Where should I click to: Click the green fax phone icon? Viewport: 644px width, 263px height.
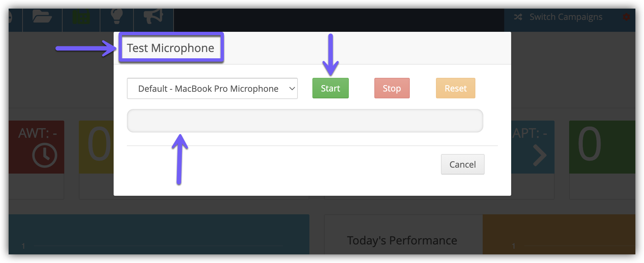click(x=81, y=17)
